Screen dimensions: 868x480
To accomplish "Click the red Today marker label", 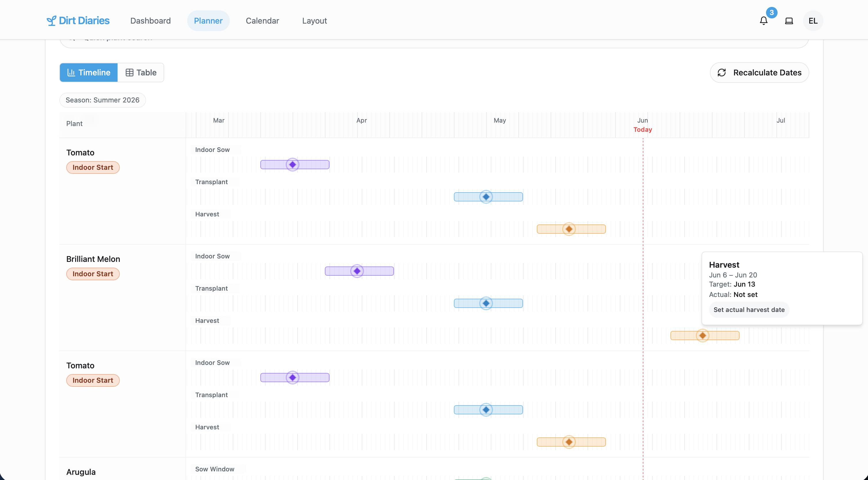I will tap(643, 129).
